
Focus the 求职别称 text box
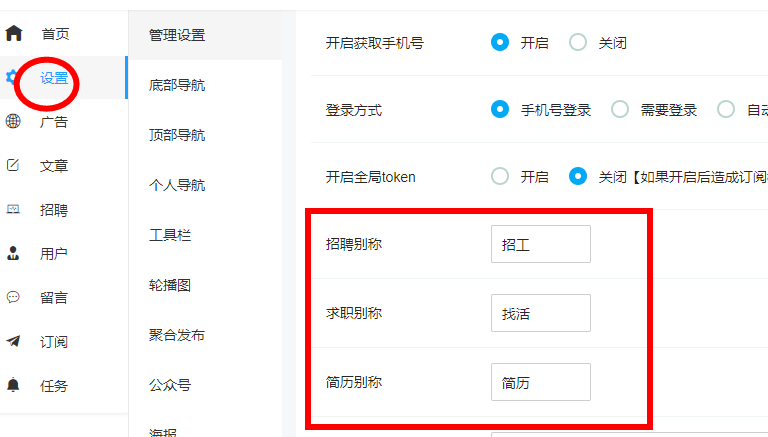pyautogui.click(x=541, y=313)
